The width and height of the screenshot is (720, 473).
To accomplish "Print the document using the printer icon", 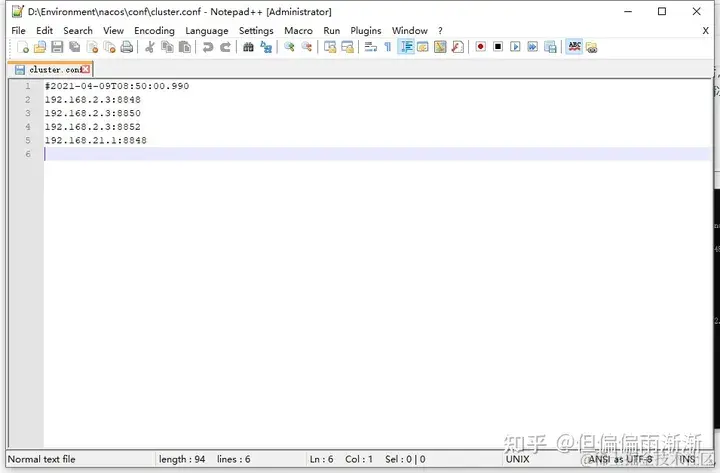I will [x=127, y=47].
